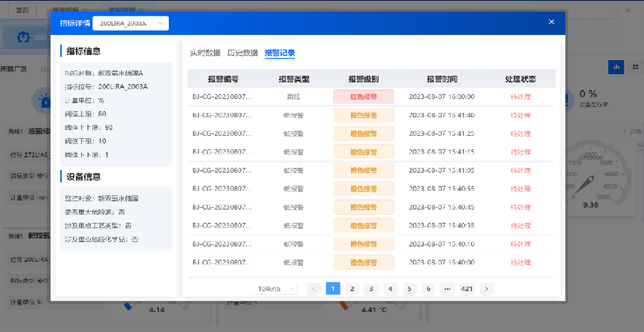Jump to last page 421
Screen dimensions: 644x332
coord(466,289)
